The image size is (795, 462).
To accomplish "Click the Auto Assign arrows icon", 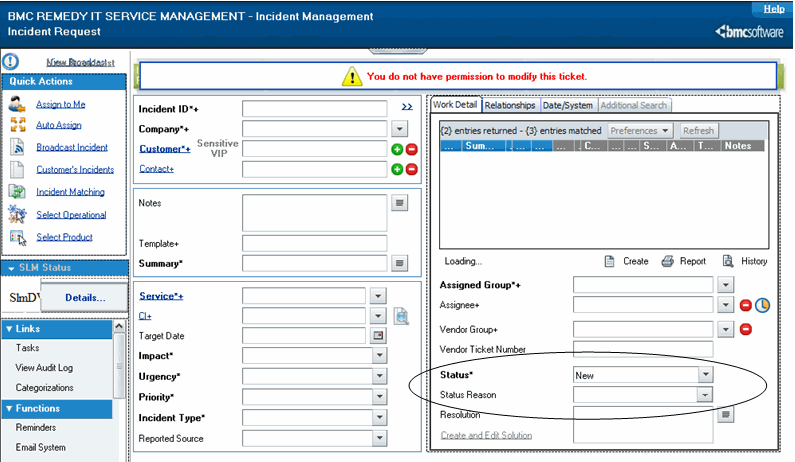I will (x=18, y=125).
